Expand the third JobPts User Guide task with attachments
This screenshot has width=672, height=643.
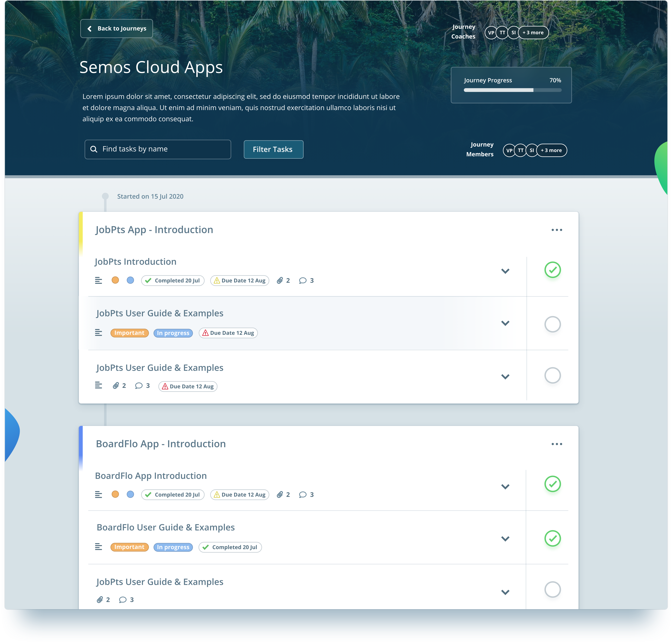coord(505,376)
